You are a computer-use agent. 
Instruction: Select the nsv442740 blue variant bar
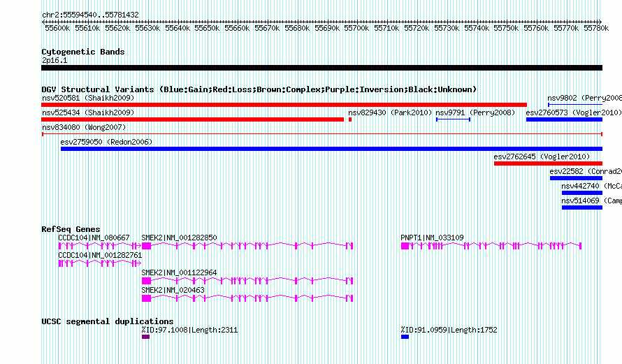(x=582, y=193)
